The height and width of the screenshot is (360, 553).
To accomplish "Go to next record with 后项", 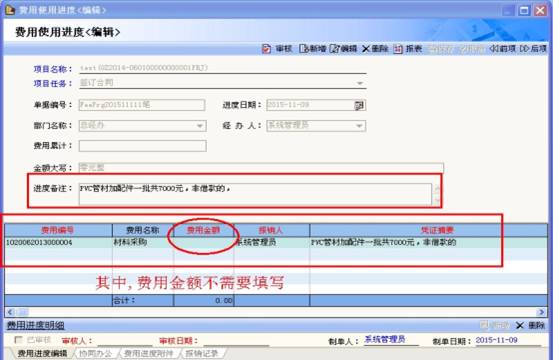I will 533,49.
